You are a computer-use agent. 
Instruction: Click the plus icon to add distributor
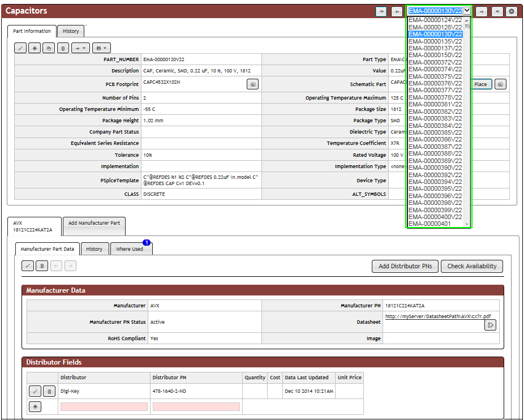(35, 406)
